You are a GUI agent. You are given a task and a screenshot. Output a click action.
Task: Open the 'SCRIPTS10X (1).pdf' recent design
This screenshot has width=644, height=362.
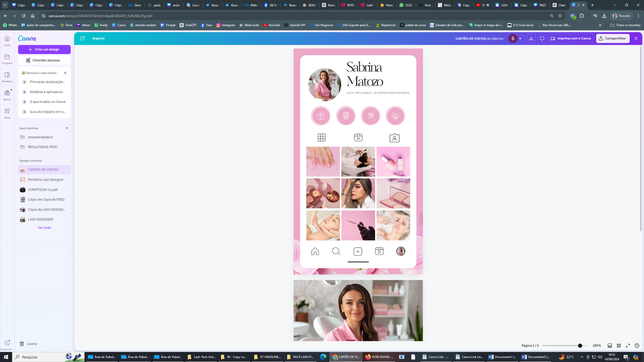pos(44,190)
